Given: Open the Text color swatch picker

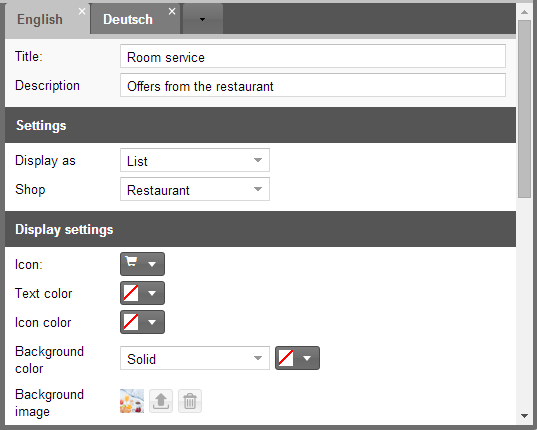Looking at the screenshot, I should point(142,293).
